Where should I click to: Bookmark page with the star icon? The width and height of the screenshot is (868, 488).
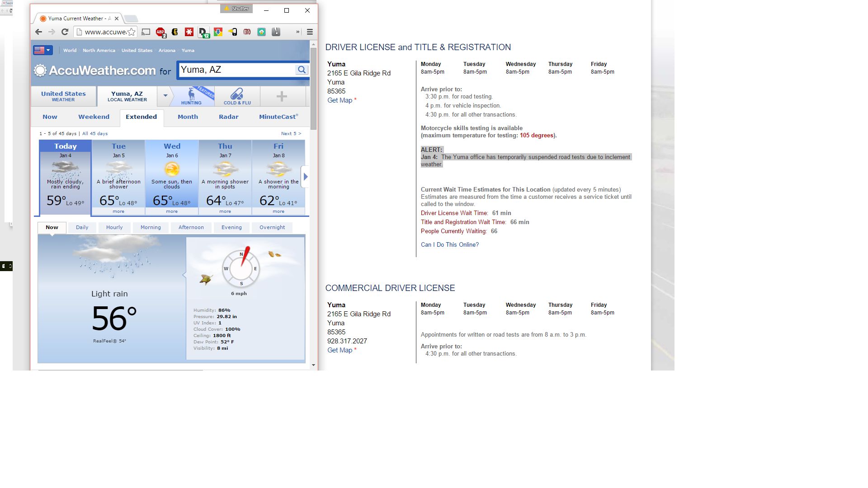131,32
